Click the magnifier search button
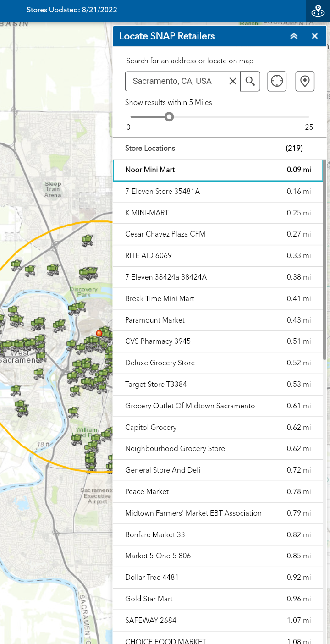Image resolution: width=330 pixels, height=644 pixels. point(250,81)
